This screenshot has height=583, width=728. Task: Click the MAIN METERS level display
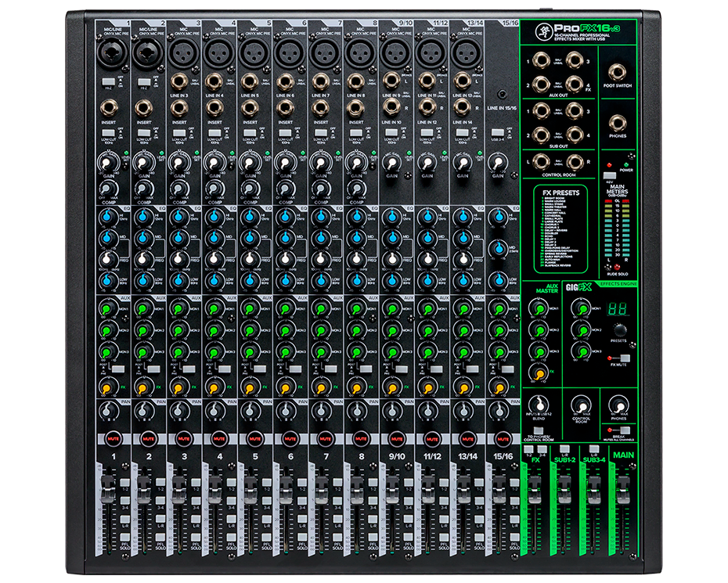(617, 229)
